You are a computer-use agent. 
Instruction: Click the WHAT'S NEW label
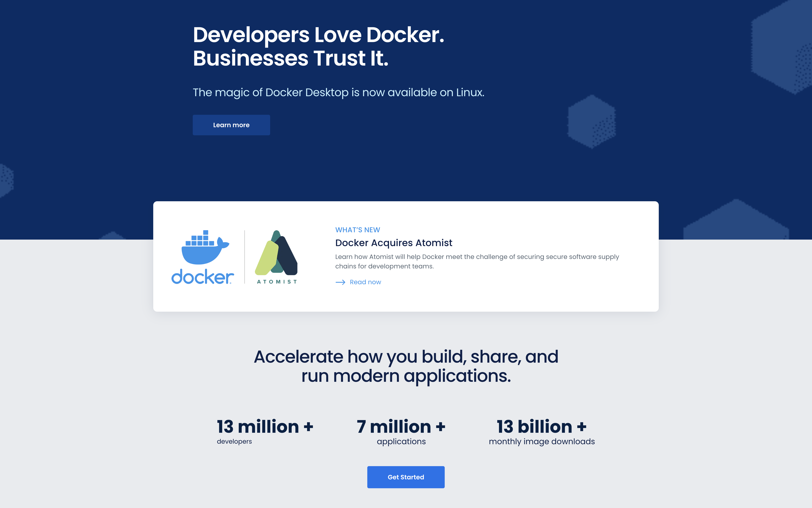[357, 230]
